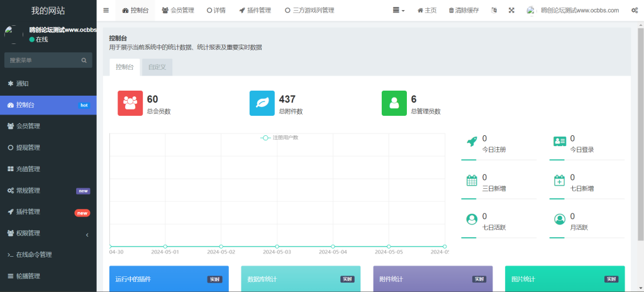
Task: Click the 图片统计 card
Action: [565, 279]
